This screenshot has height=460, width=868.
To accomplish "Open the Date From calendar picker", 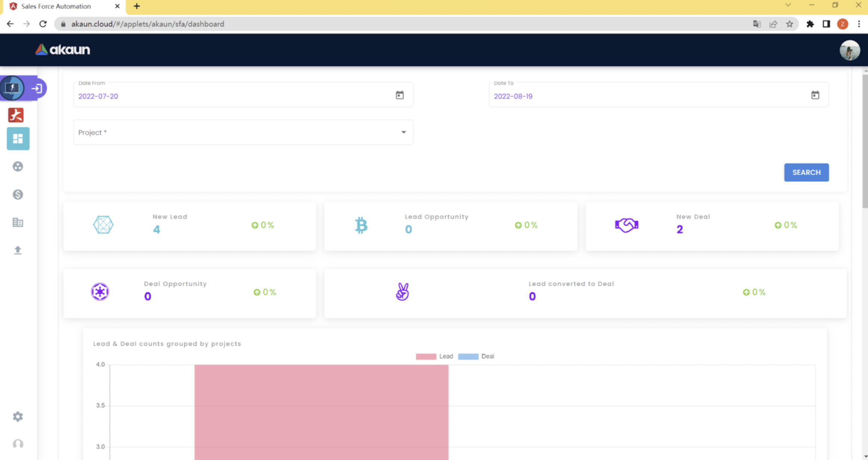I will pyautogui.click(x=400, y=95).
